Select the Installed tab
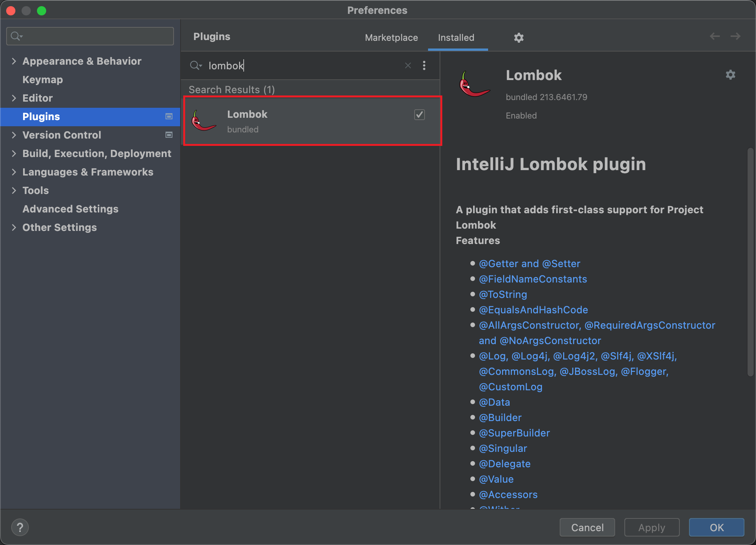Image resolution: width=756 pixels, height=545 pixels. pos(456,37)
